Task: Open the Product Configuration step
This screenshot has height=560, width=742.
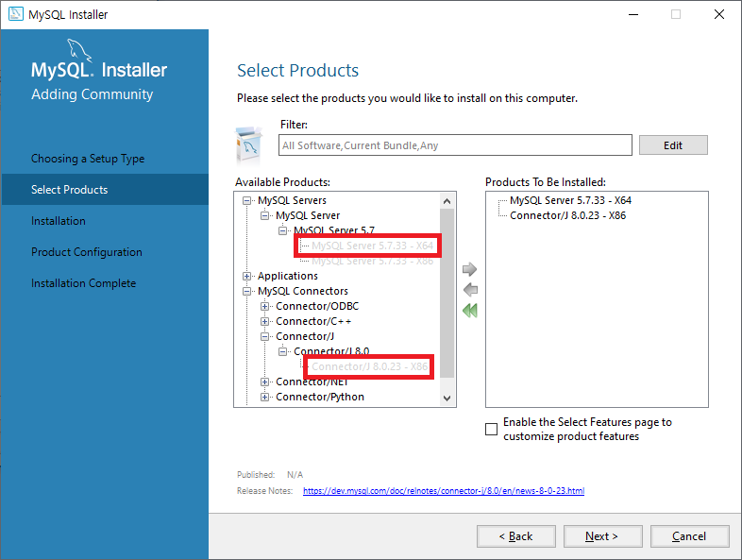Action: 87,252
